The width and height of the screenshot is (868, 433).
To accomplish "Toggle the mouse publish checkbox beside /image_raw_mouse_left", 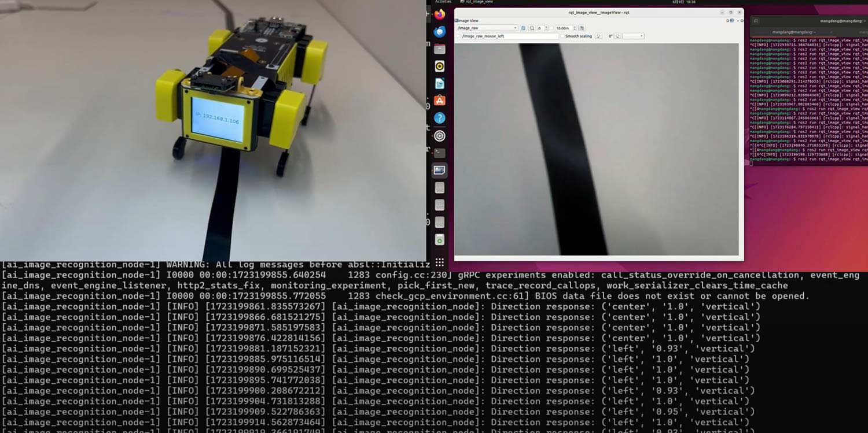I will click(x=458, y=36).
